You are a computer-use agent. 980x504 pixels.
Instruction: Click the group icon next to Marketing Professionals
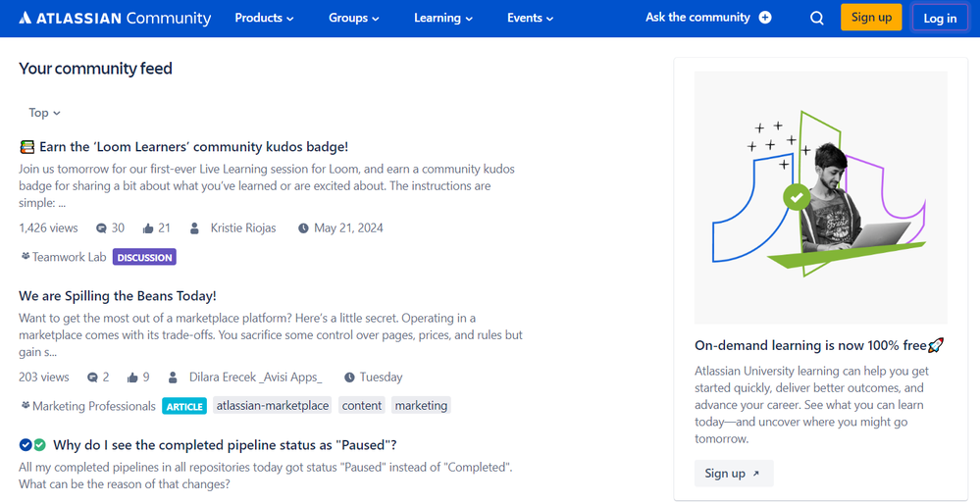click(x=25, y=405)
